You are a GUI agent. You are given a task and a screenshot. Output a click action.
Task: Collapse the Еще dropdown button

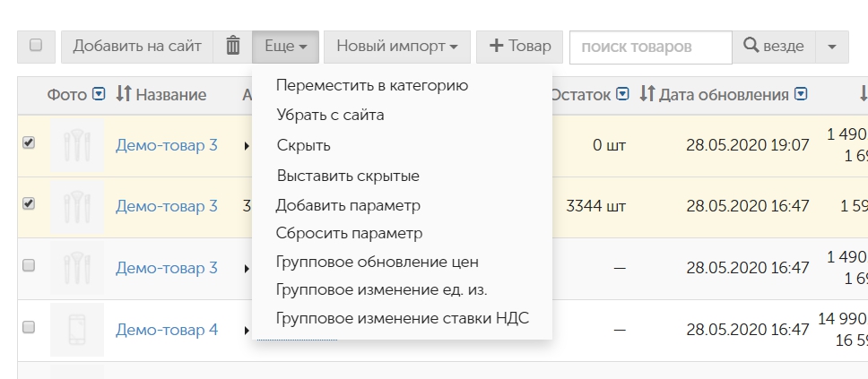286,47
